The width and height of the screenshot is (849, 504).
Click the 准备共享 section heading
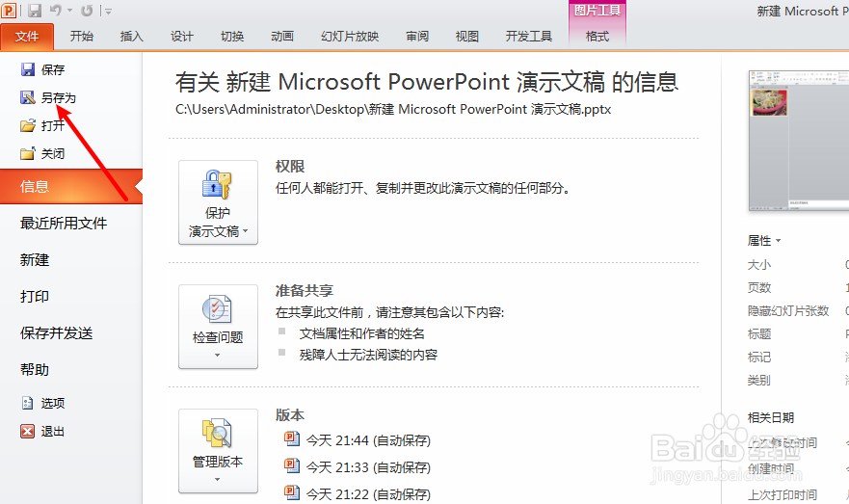click(x=305, y=291)
